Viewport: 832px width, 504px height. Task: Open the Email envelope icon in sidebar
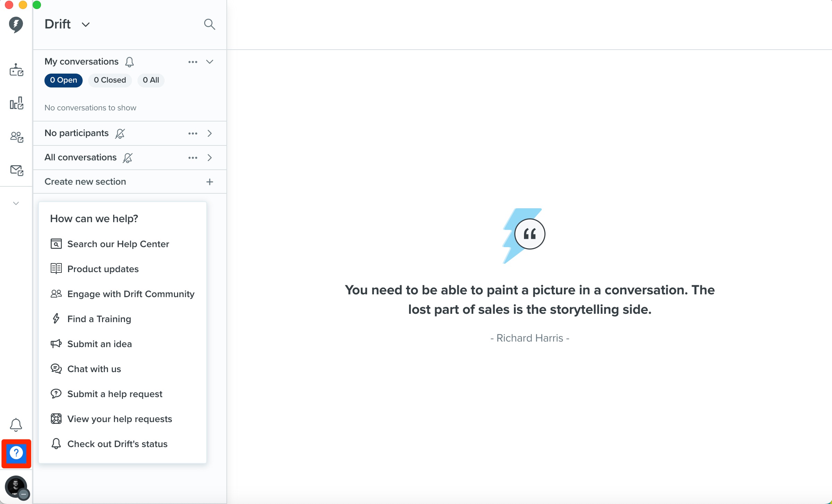[x=16, y=170]
